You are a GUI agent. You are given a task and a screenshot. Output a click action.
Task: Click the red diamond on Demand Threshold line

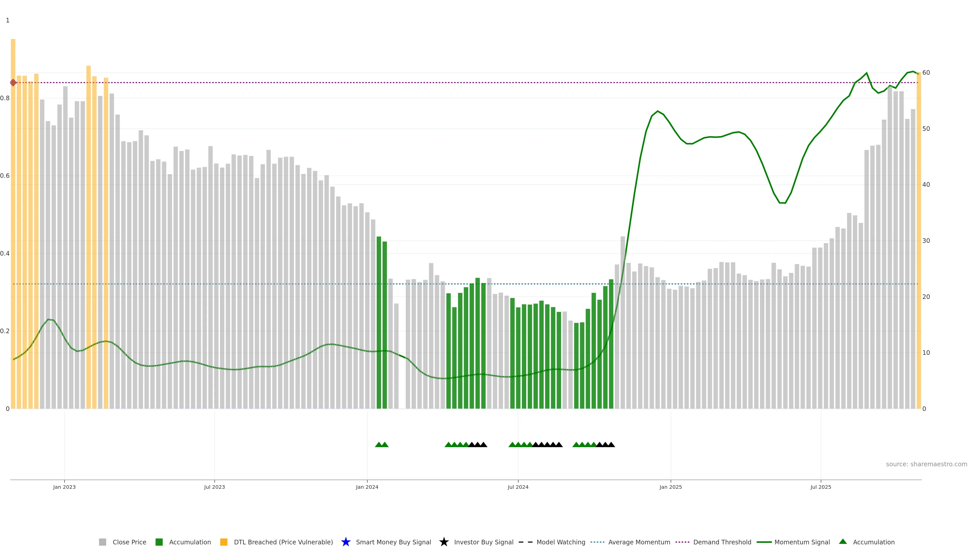click(x=13, y=82)
